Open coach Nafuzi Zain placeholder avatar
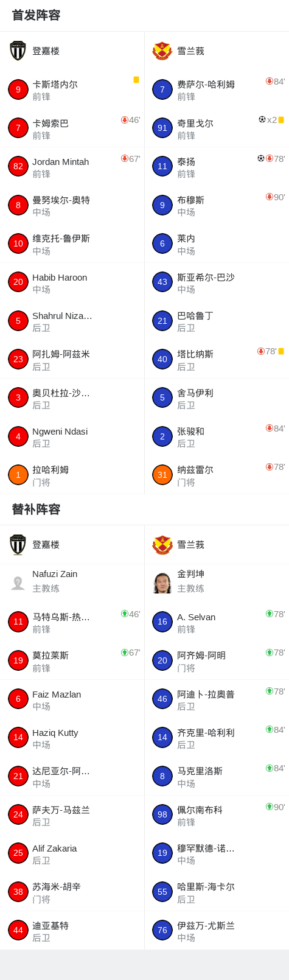 tap(18, 583)
